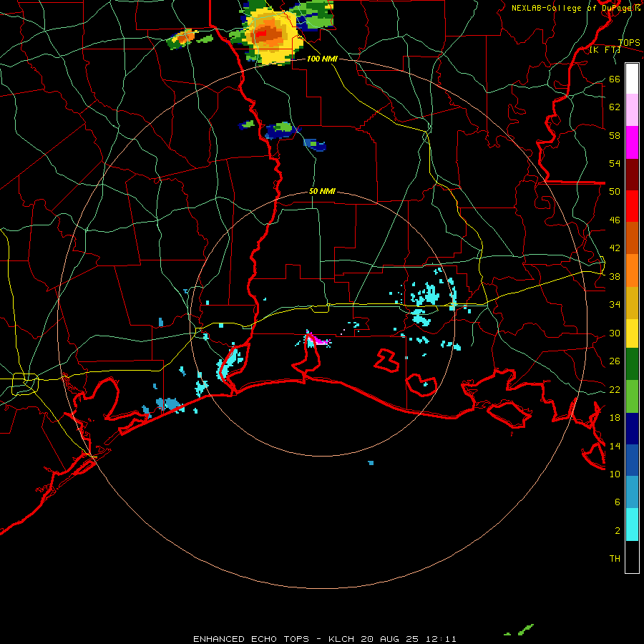Click the white swatch in the tops legend
This screenshot has height=644, width=644.
632,79
